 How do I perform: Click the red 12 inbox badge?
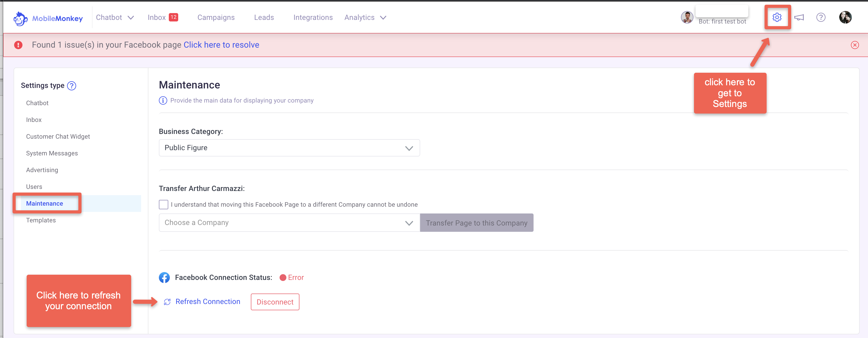[173, 17]
